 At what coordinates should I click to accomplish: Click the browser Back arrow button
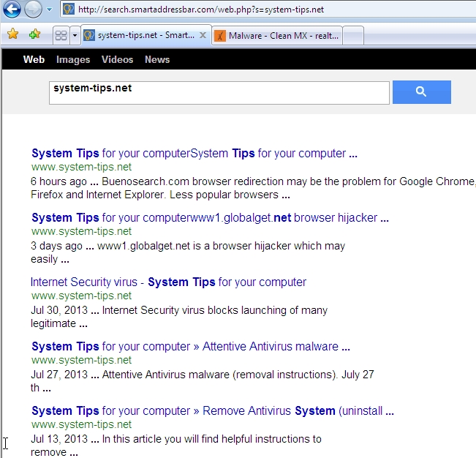12,10
